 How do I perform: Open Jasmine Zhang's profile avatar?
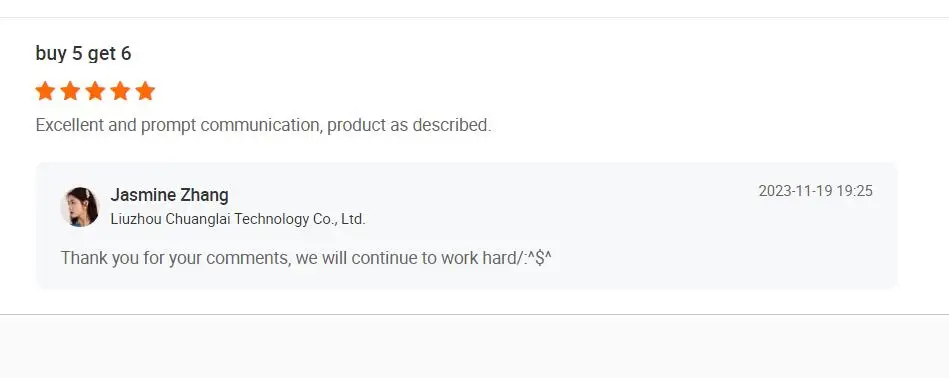pos(80,207)
